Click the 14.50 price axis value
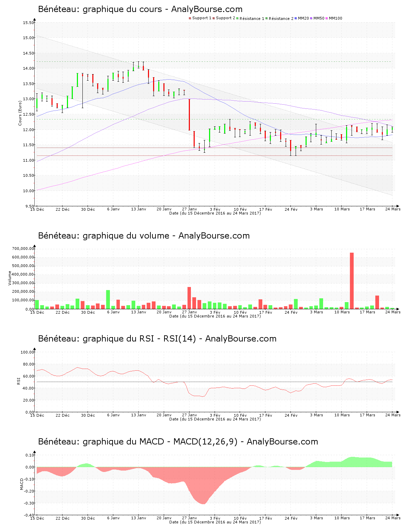The height and width of the screenshot is (532, 412). [x=28, y=53]
